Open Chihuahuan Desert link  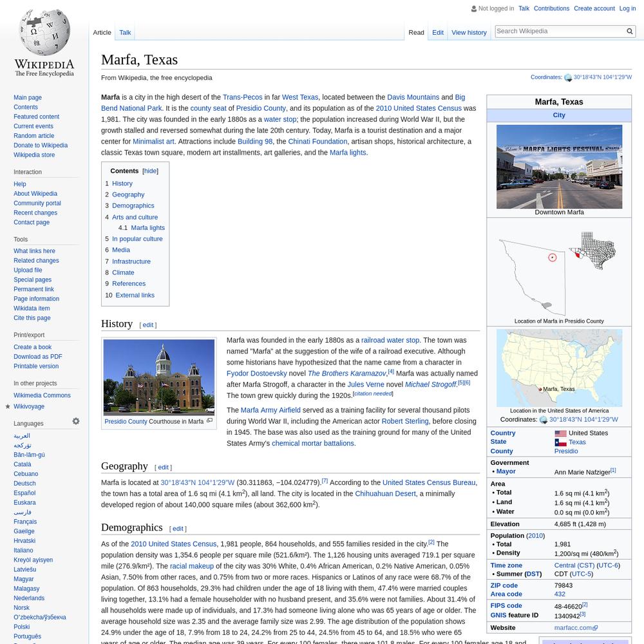click(x=385, y=494)
